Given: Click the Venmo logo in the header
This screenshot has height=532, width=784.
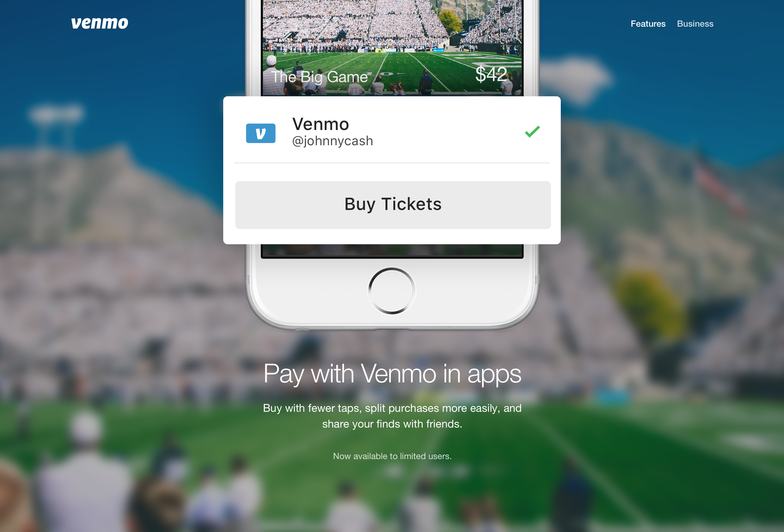Looking at the screenshot, I should [x=100, y=23].
